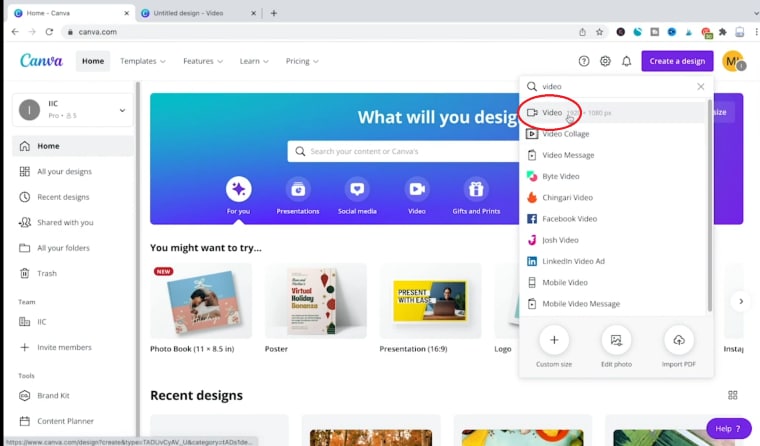
Task: Click the Import PDF icon
Action: (x=679, y=340)
